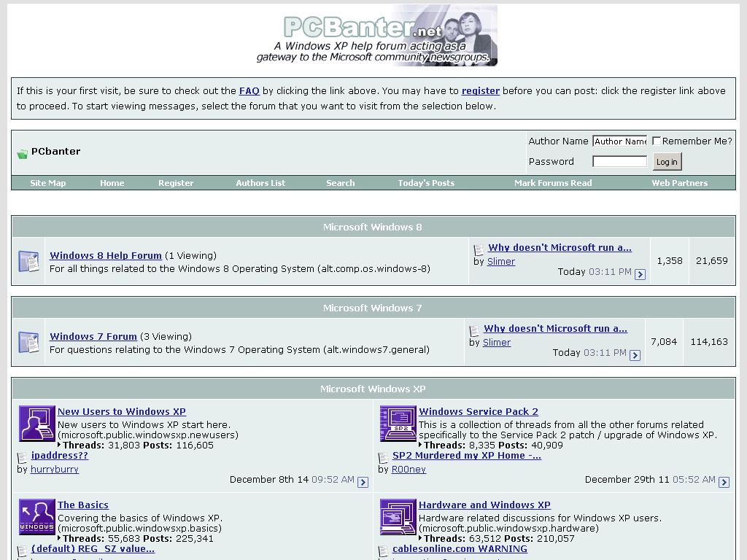Click the Microsoft Windows 8 section header

tap(373, 227)
